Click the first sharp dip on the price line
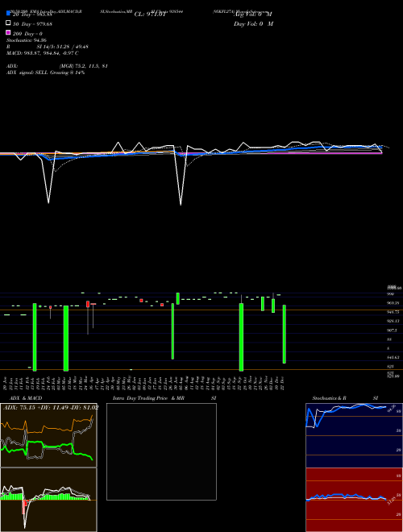 pos(48,202)
